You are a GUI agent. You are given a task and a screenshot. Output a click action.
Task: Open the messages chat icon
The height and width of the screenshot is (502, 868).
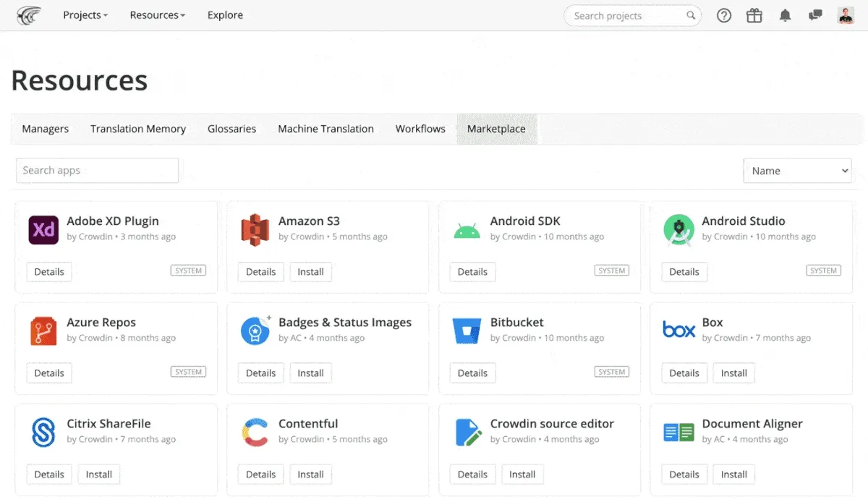[x=815, y=15]
